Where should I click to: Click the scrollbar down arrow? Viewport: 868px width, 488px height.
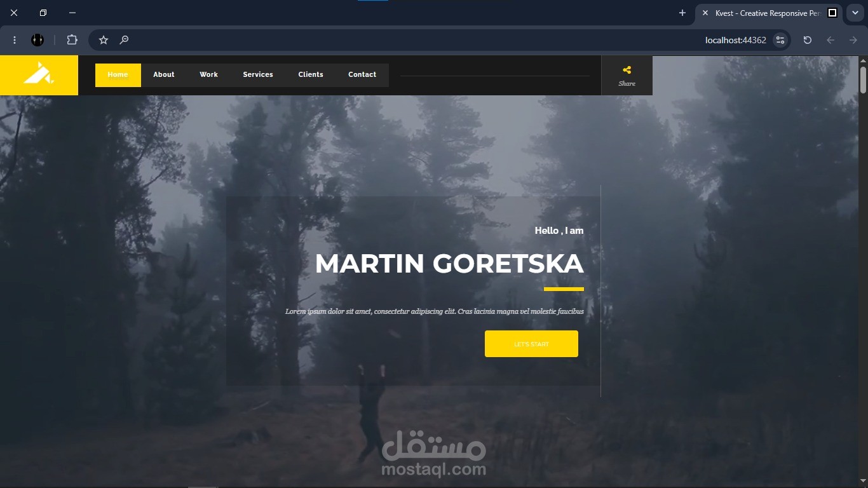point(863,482)
